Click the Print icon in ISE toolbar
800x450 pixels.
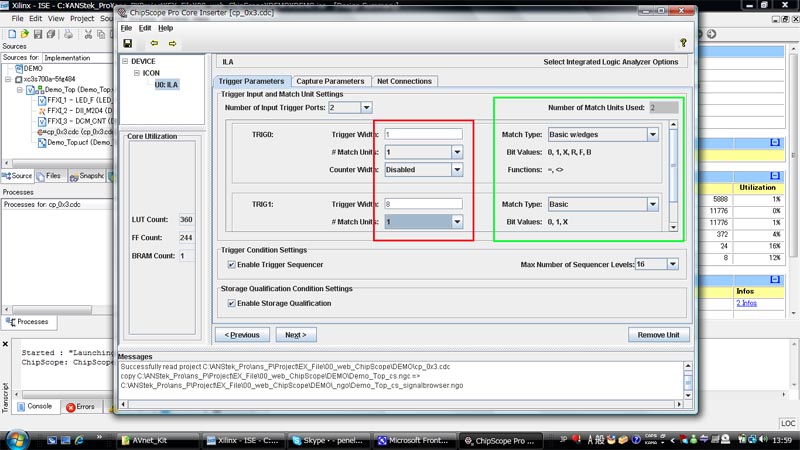(68, 34)
